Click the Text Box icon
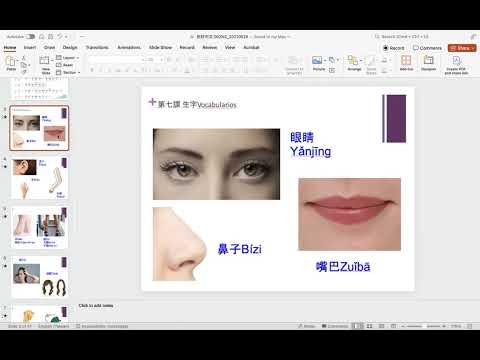Viewport: 480px width, 360px height. [332, 70]
